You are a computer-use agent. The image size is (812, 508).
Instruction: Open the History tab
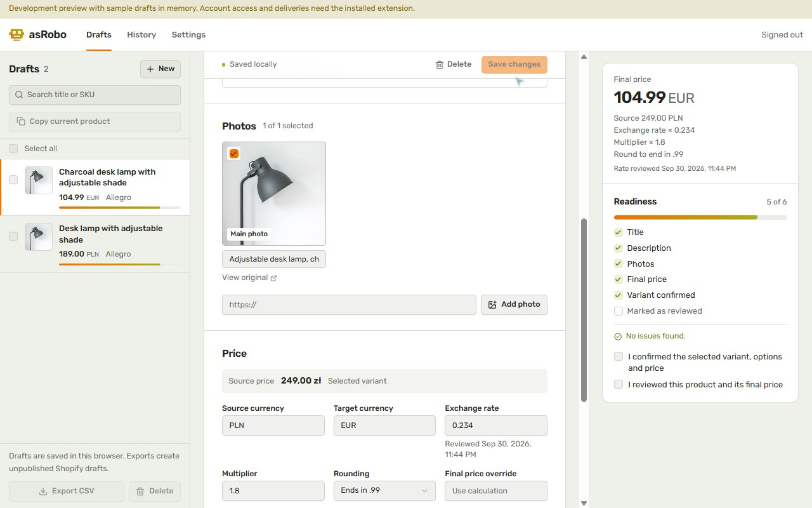click(141, 35)
